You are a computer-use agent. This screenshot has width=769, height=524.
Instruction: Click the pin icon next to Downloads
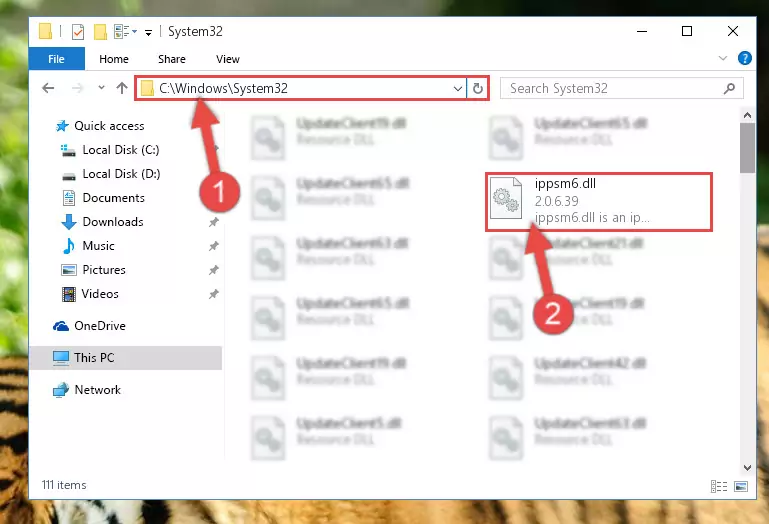pos(213,222)
